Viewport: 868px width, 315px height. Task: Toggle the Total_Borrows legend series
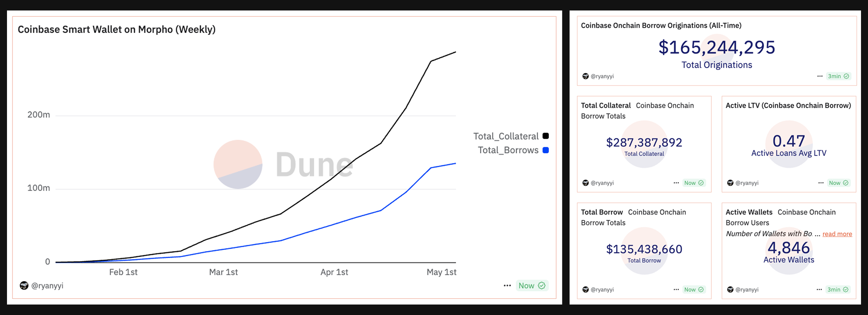(508, 150)
